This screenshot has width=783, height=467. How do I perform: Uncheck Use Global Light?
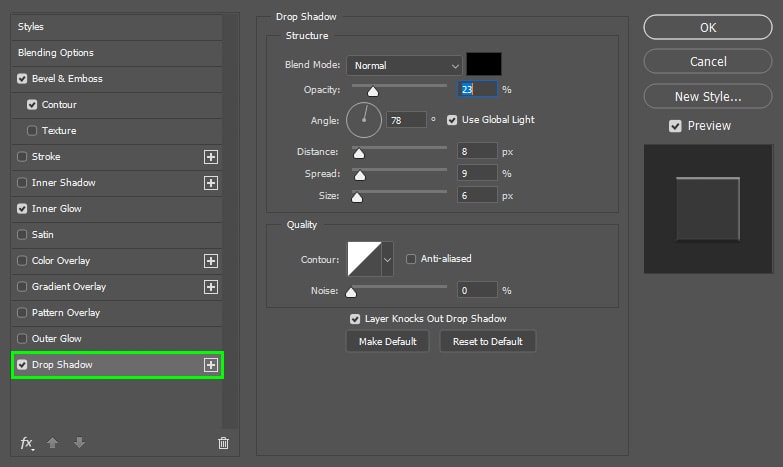[452, 120]
